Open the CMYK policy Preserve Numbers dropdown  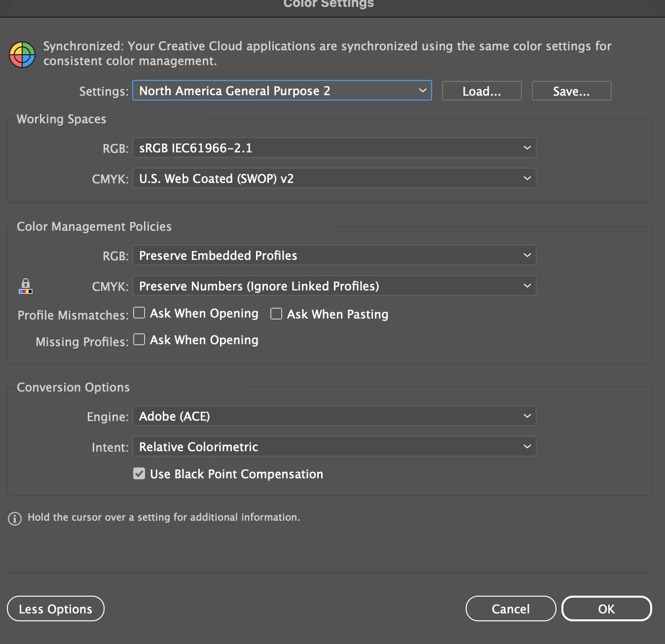(x=334, y=286)
